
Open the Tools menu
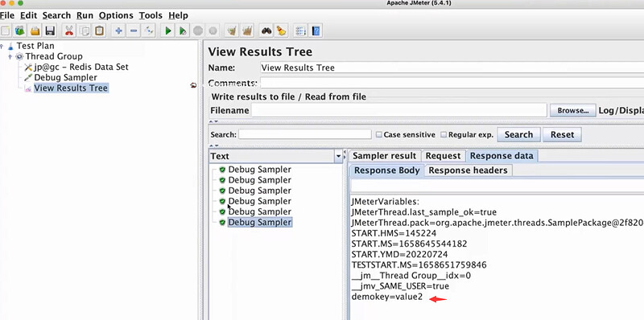[x=151, y=15]
